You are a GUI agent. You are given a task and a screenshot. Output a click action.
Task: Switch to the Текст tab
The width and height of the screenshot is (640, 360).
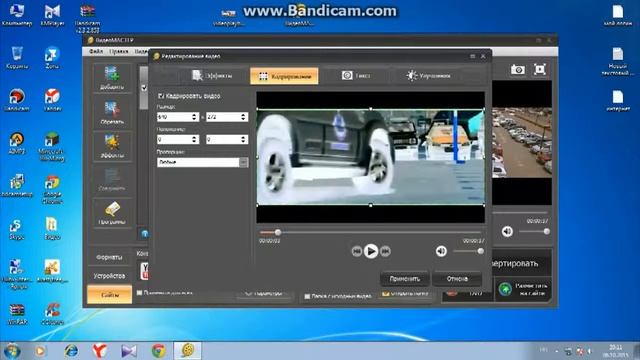[x=356, y=76]
